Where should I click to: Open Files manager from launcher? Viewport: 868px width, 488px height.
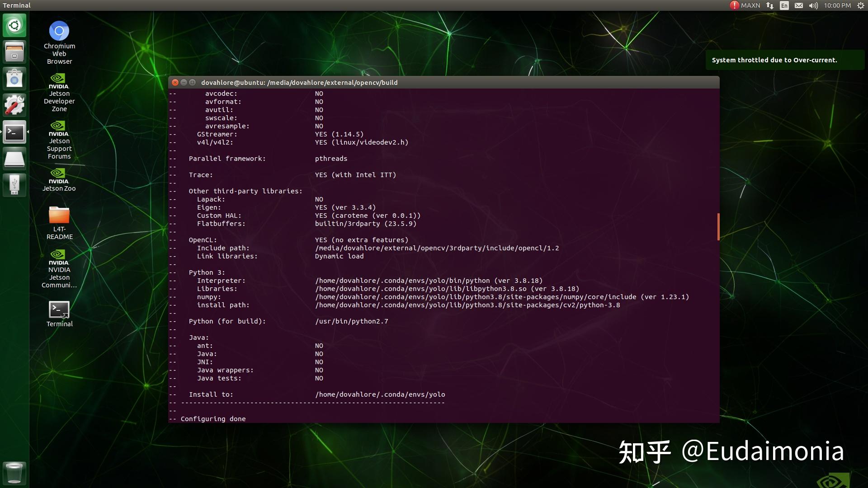tap(14, 52)
